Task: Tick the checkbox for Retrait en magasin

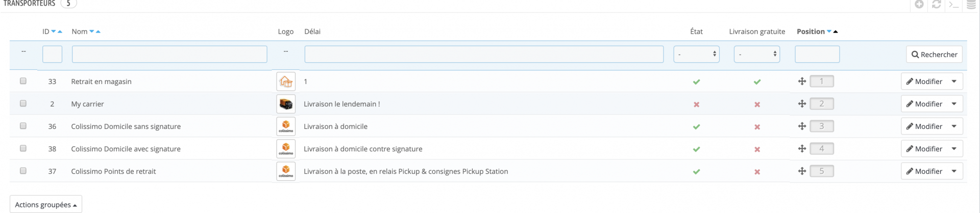Action: (x=23, y=81)
